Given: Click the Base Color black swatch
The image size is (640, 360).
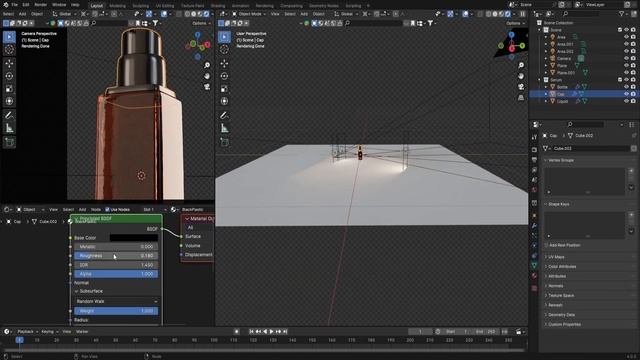Looking at the screenshot, I should point(134,238).
